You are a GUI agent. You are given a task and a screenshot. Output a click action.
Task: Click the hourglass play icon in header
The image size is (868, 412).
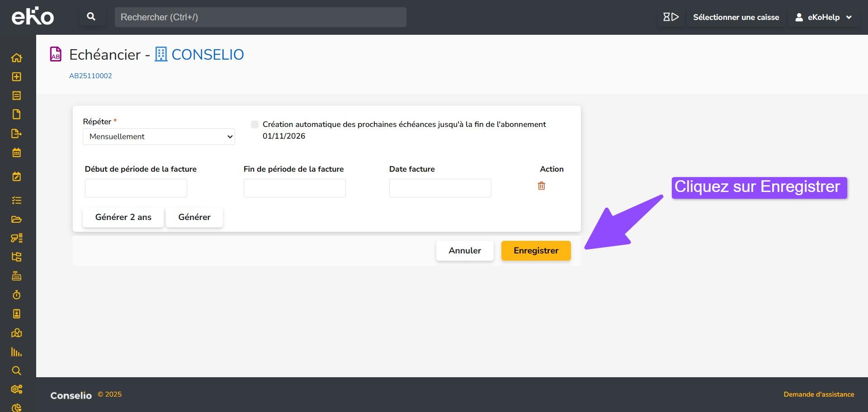pyautogui.click(x=671, y=17)
